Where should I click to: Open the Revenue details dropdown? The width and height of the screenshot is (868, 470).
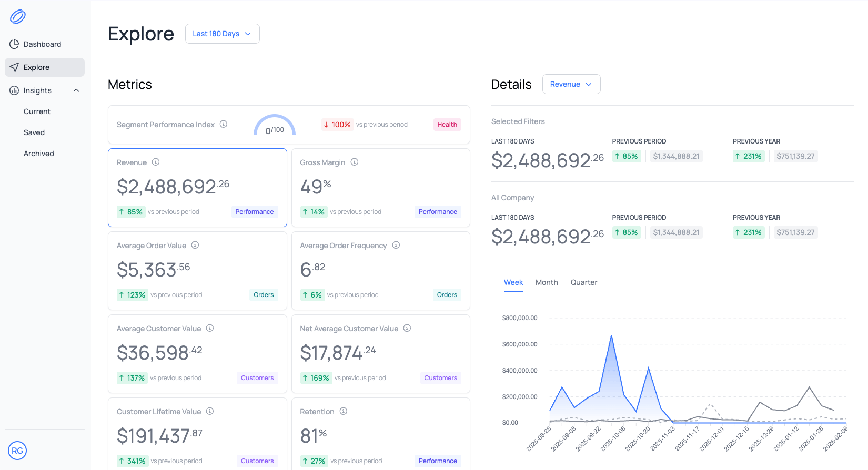(571, 84)
